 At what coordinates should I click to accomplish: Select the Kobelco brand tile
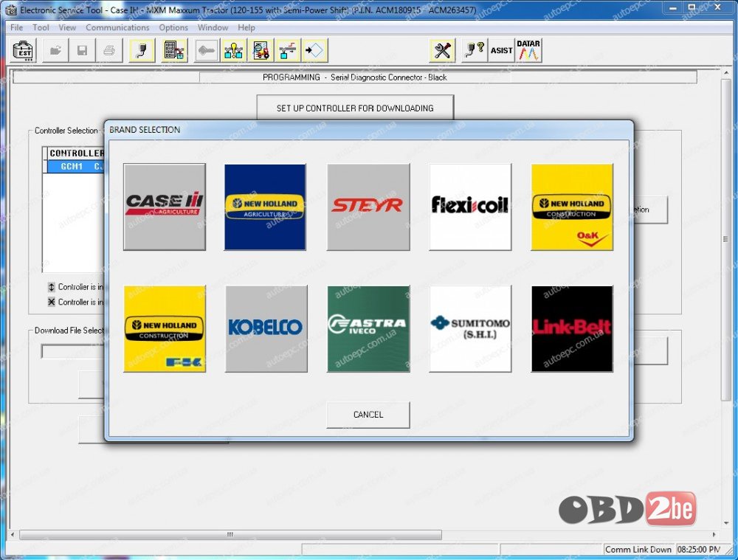266,328
